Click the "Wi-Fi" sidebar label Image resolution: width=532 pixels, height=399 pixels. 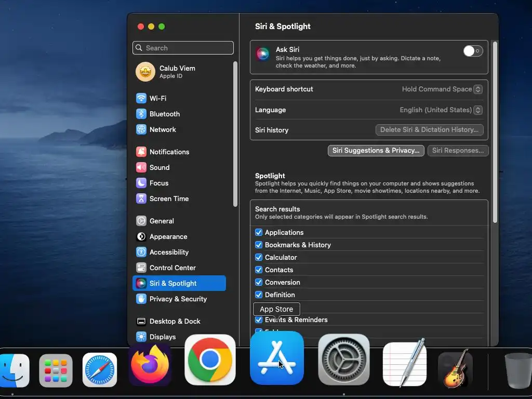(158, 98)
